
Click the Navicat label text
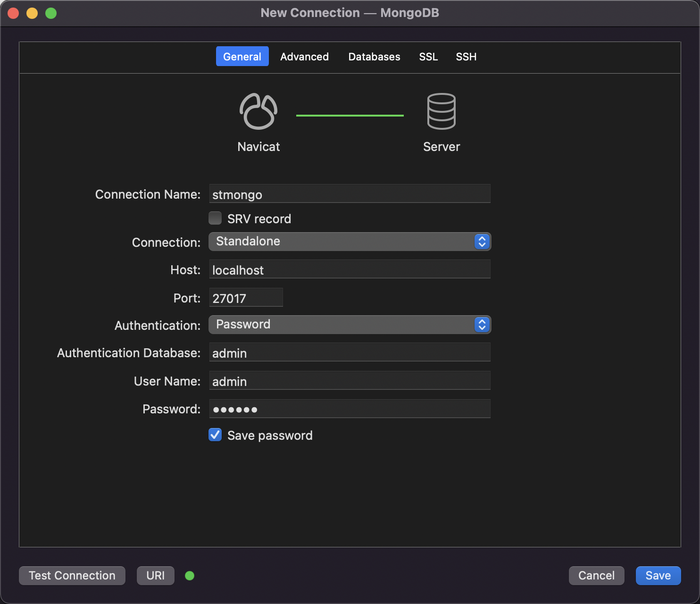tap(258, 147)
